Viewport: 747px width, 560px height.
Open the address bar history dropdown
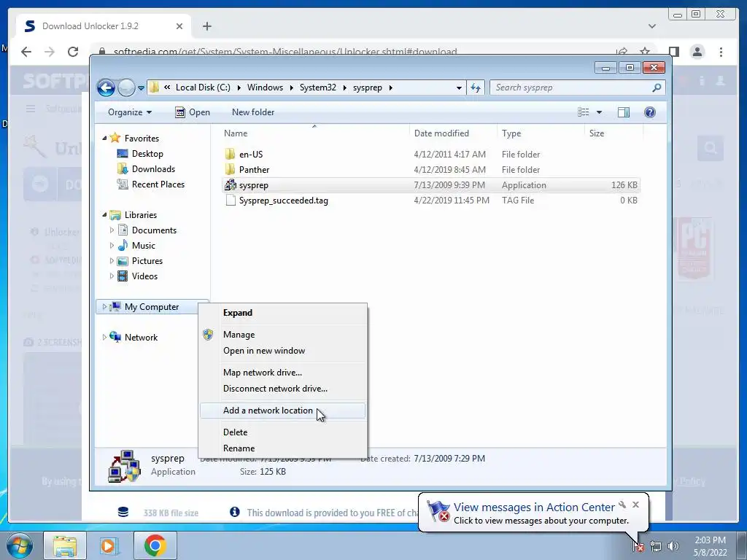pyautogui.click(x=459, y=87)
